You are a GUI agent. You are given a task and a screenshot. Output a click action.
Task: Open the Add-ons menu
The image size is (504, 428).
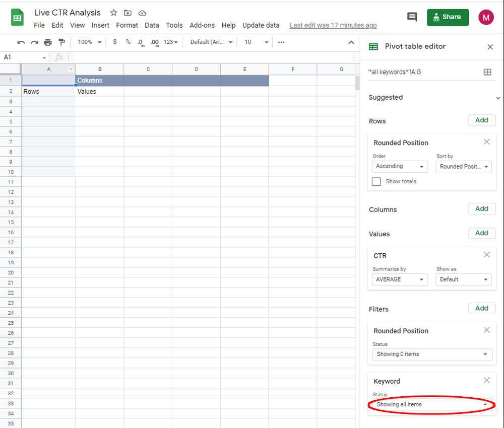(x=202, y=25)
